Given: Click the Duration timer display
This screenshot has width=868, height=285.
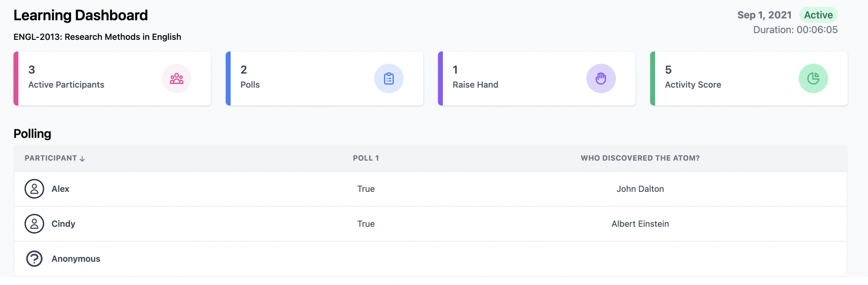Looking at the screenshot, I should (x=795, y=30).
